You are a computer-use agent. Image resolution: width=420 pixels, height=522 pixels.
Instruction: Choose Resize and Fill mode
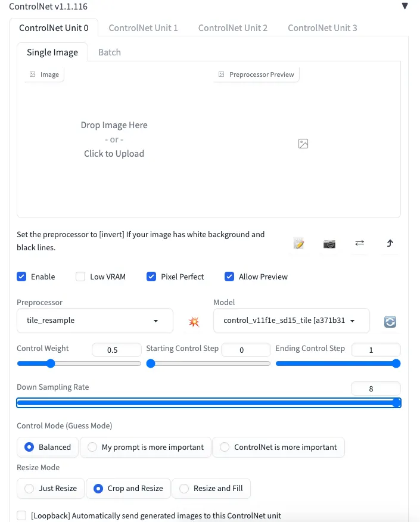(184, 488)
